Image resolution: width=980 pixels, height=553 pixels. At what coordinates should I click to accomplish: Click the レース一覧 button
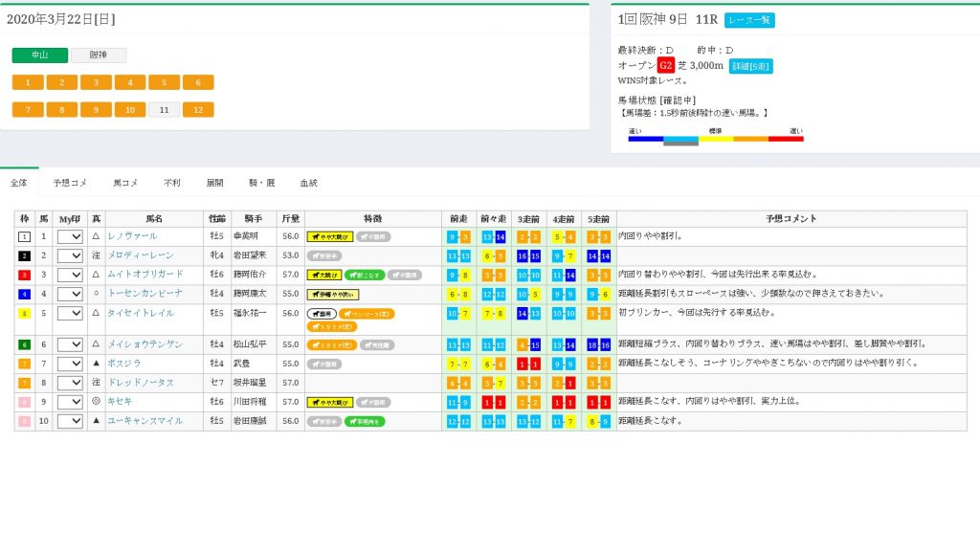pyautogui.click(x=749, y=20)
